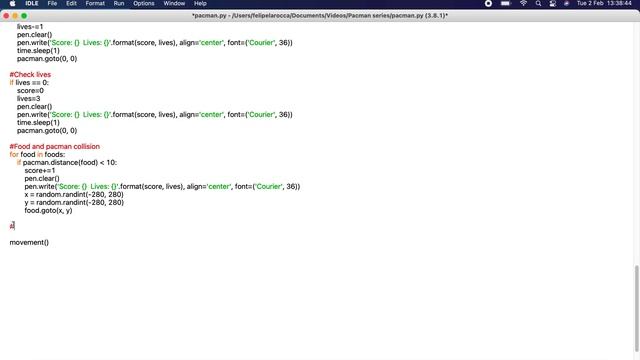This screenshot has height=360, width=640.
Task: Click 'if pacman.distance(food) < 10:' line
Action: (x=67, y=162)
